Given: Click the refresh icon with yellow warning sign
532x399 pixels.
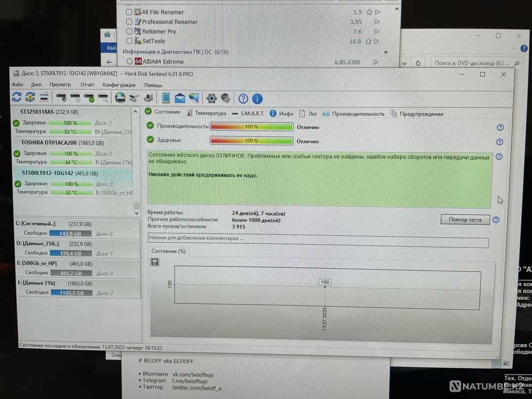Looking at the screenshot, I should 30,97.
